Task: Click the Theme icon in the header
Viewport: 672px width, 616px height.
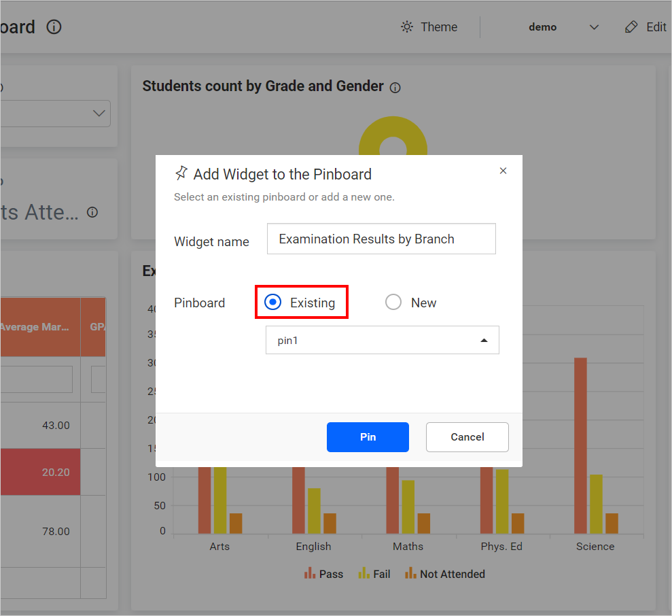Action: 406,27
